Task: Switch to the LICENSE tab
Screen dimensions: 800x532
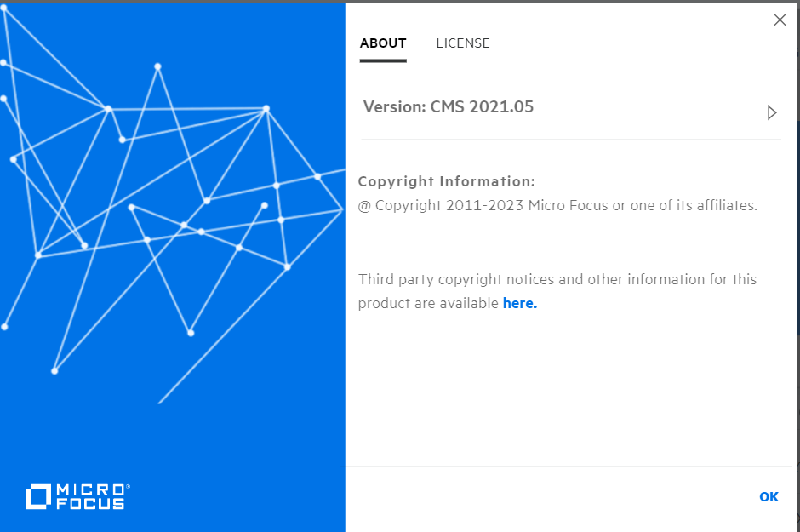Action: 463,43
